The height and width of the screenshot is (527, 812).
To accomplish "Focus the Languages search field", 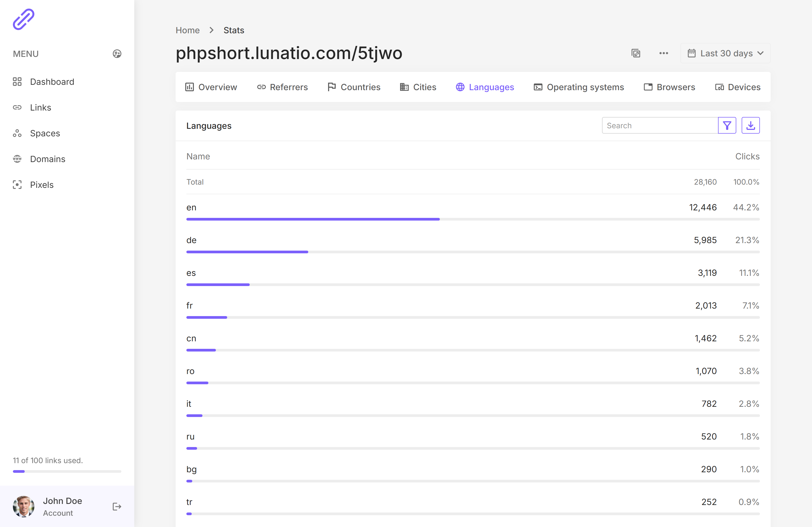I will pos(659,125).
